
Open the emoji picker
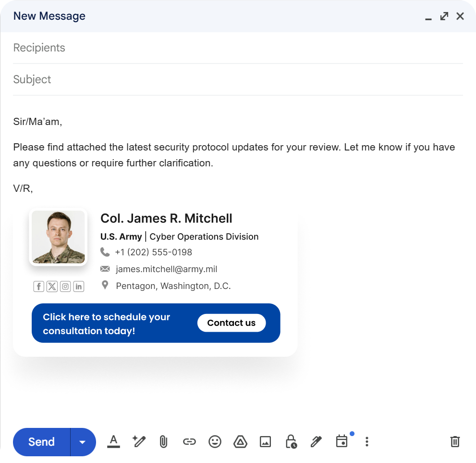tap(215, 441)
